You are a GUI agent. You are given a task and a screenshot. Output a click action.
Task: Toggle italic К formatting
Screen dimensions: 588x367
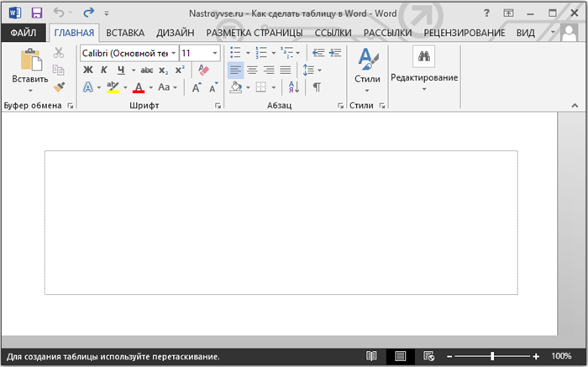click(104, 70)
